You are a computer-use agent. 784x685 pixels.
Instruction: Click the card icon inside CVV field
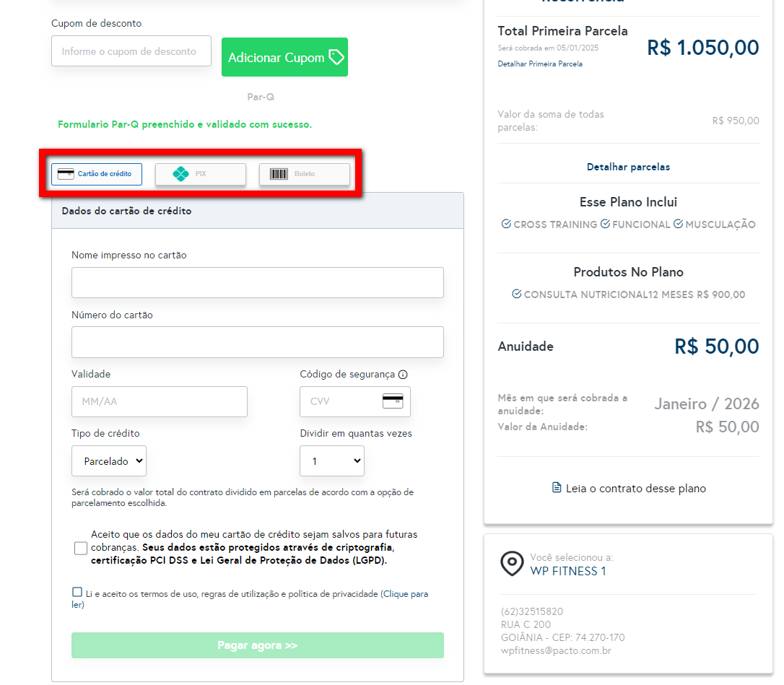tap(393, 401)
